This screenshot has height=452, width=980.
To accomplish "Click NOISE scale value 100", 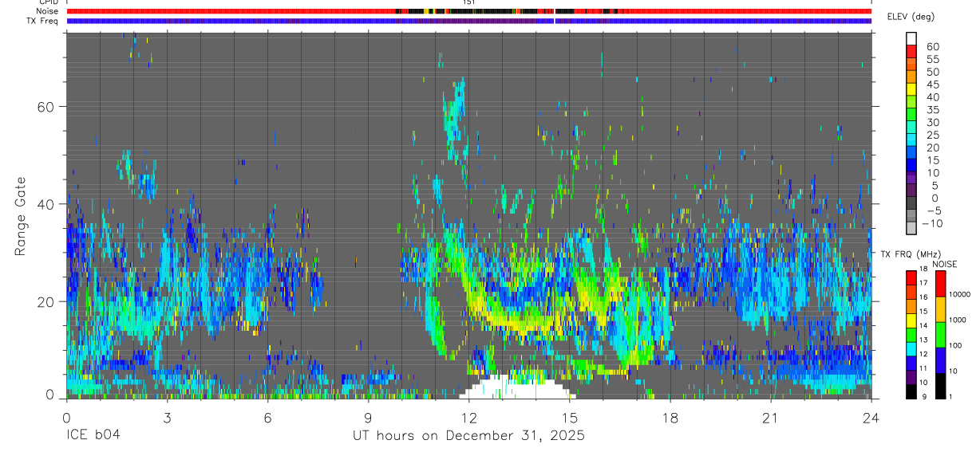I will (x=955, y=345).
